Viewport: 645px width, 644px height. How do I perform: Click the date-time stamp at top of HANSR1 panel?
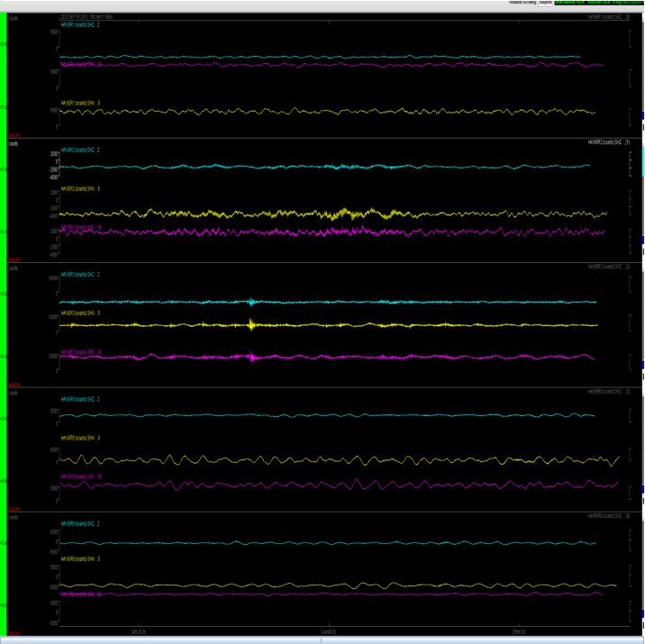coord(86,17)
